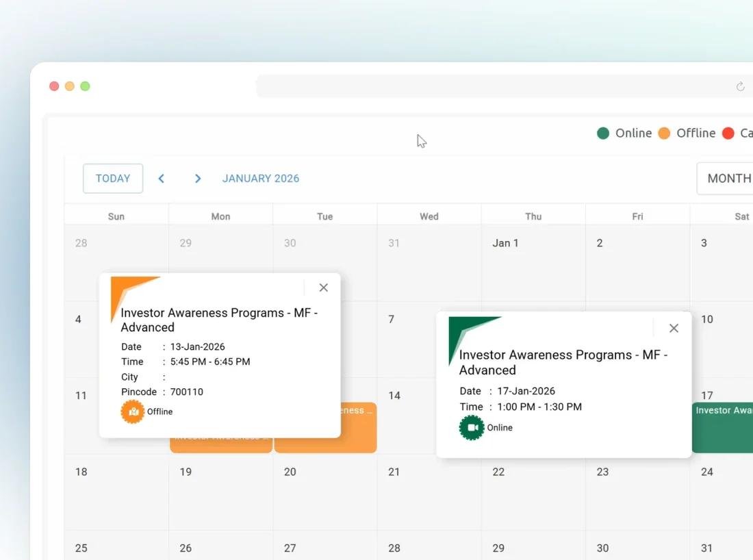
Task: Select day 27 cell
Action: point(325,546)
